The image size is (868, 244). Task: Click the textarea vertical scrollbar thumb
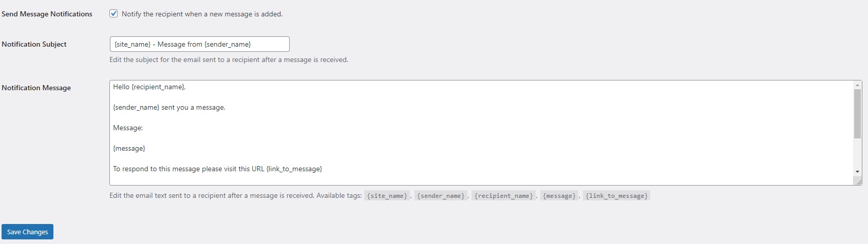coord(857,114)
